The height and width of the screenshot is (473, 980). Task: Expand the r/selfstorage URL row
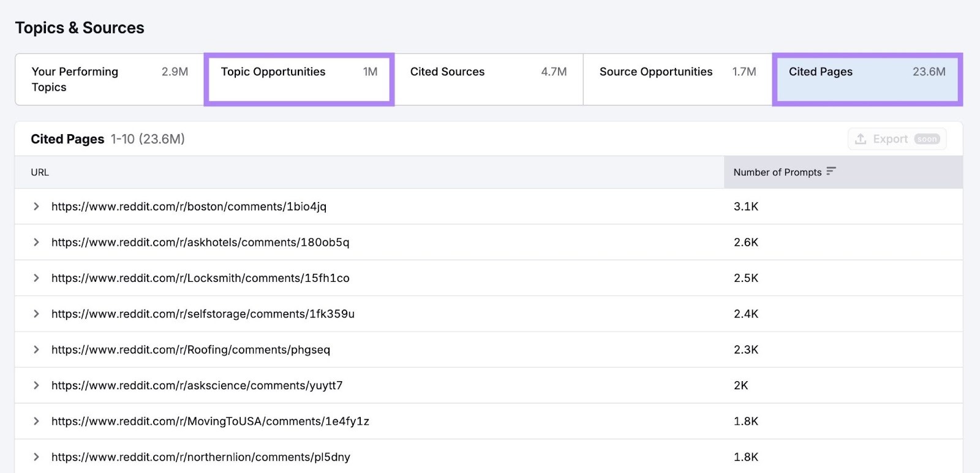[36, 314]
